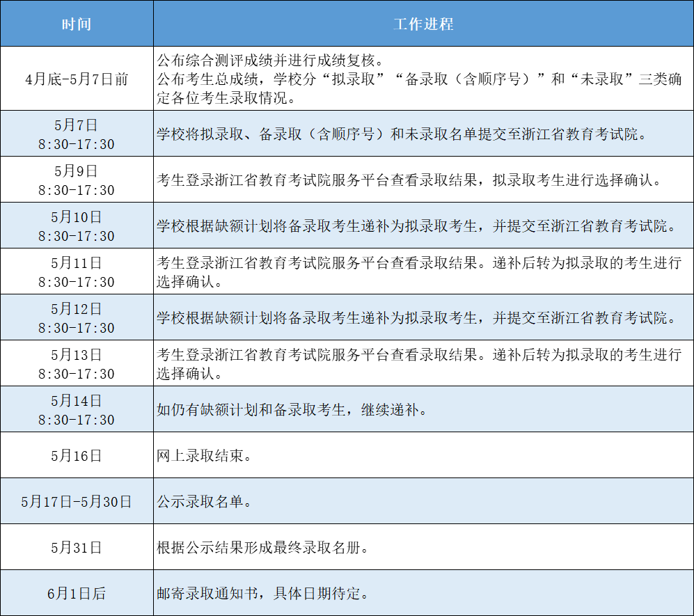Select the 根据公示结果形成最终录取名册 cell
The image size is (694, 616).
point(265,547)
